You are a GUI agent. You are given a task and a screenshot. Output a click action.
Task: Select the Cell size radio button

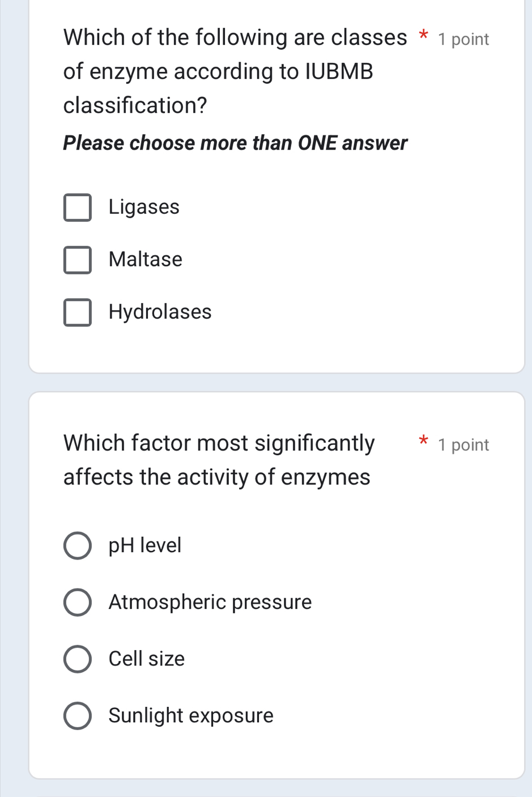coord(78,659)
